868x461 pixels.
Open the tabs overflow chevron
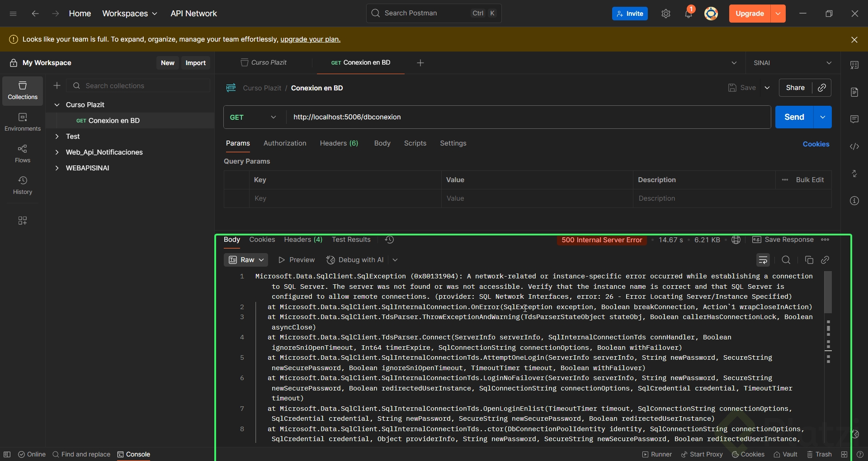pos(734,63)
